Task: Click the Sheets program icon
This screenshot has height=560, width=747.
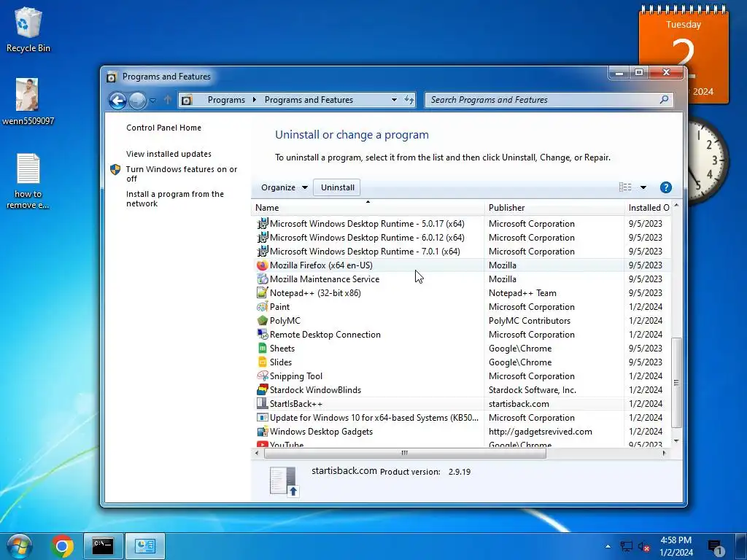Action: (x=262, y=348)
